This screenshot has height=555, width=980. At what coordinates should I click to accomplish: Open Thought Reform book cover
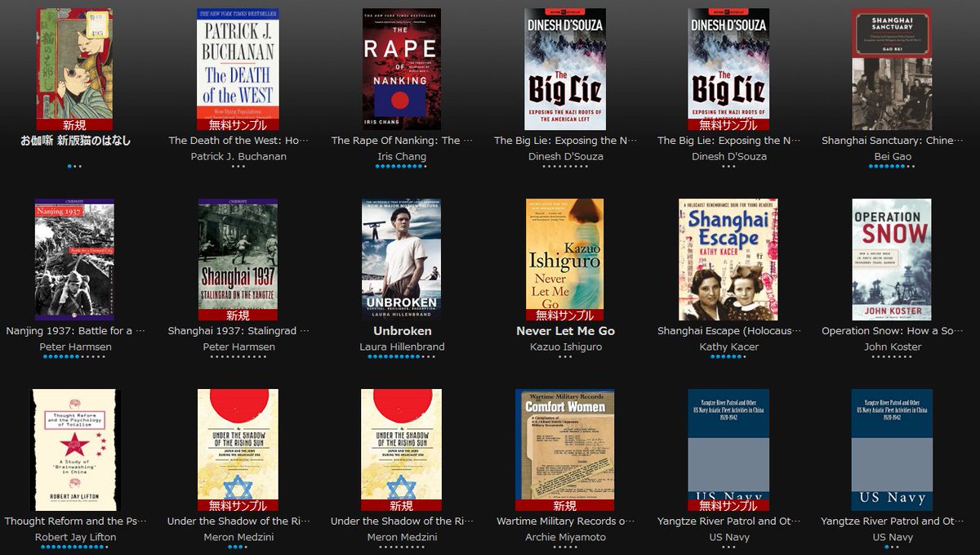(x=74, y=450)
